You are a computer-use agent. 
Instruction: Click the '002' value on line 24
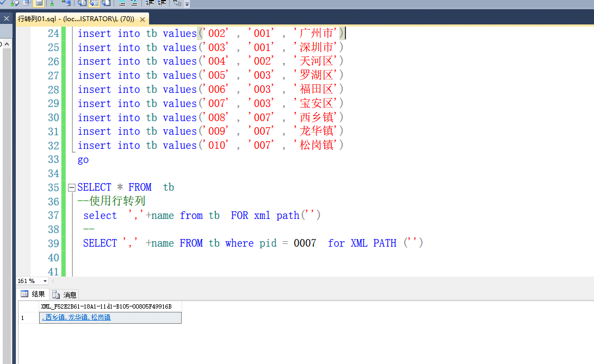[x=216, y=33]
